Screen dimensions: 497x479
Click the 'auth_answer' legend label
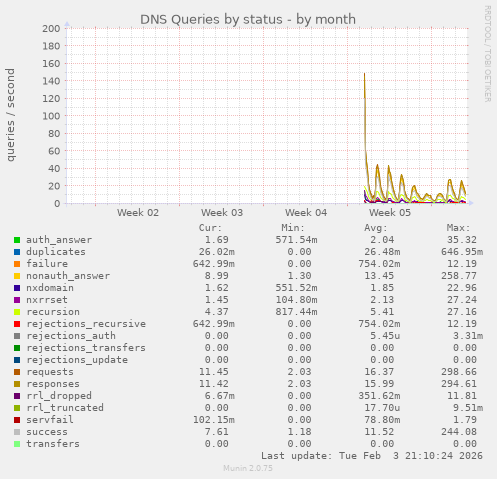pyautogui.click(x=59, y=240)
